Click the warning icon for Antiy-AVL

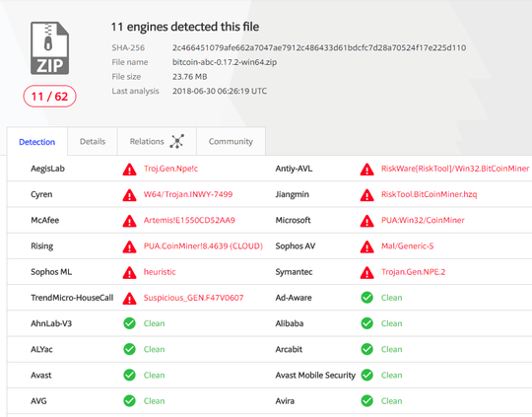[x=367, y=170]
